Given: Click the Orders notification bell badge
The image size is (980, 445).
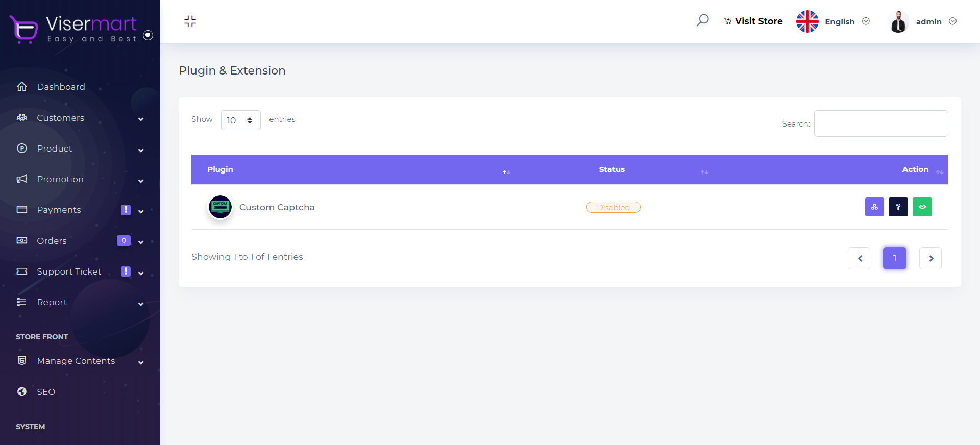Looking at the screenshot, I should point(124,241).
